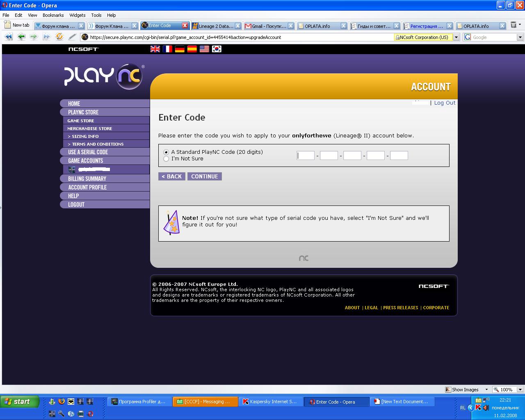
Task: Click the volume speaker tray icon
Action: click(486, 408)
